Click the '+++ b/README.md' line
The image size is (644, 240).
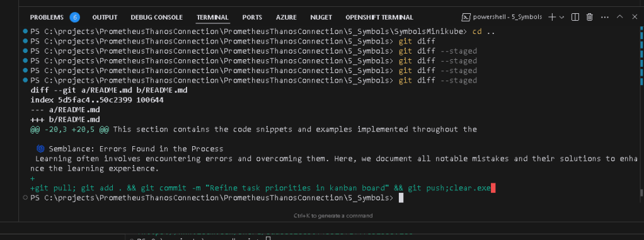click(x=66, y=120)
